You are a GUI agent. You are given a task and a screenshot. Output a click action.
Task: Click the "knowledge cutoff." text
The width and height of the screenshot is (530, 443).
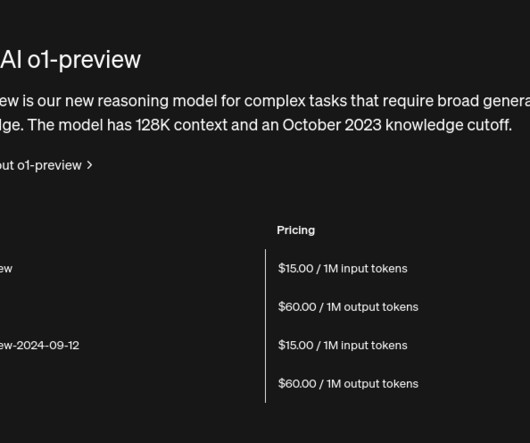449,125
